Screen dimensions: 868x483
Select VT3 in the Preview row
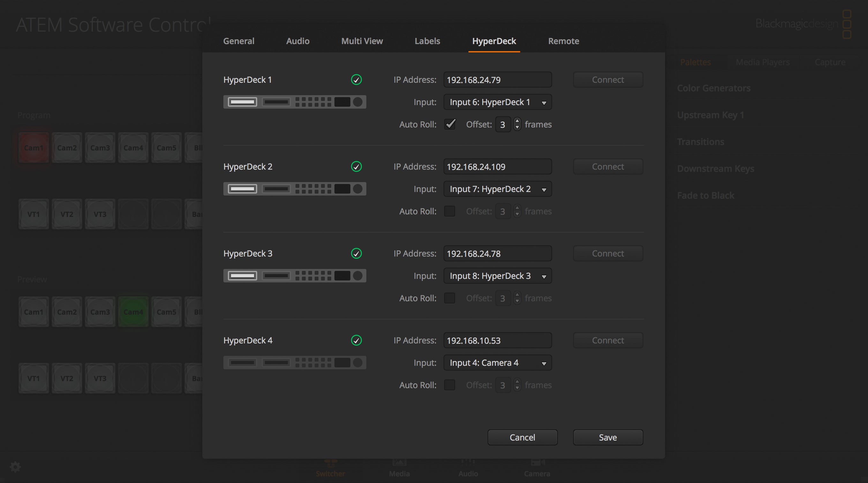(x=100, y=379)
